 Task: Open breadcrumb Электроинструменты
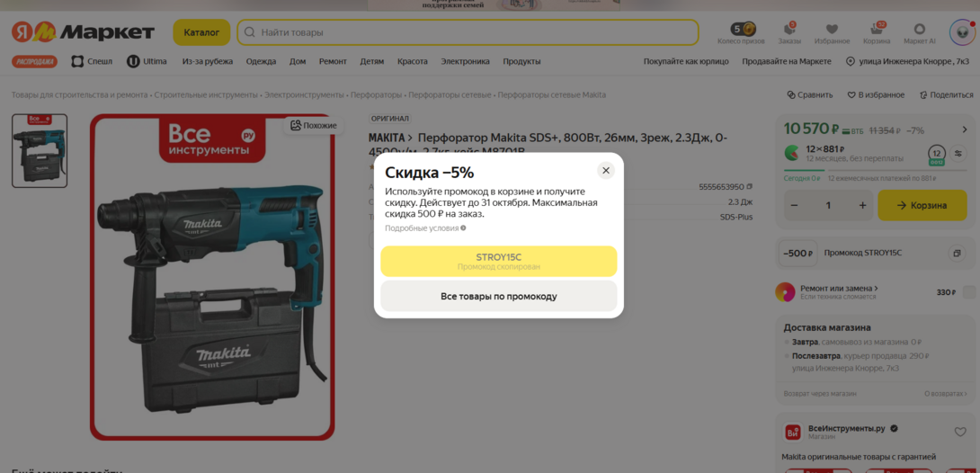304,95
